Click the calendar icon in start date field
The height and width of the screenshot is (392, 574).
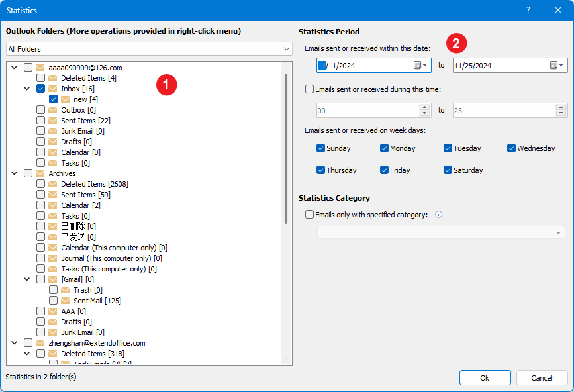[418, 66]
